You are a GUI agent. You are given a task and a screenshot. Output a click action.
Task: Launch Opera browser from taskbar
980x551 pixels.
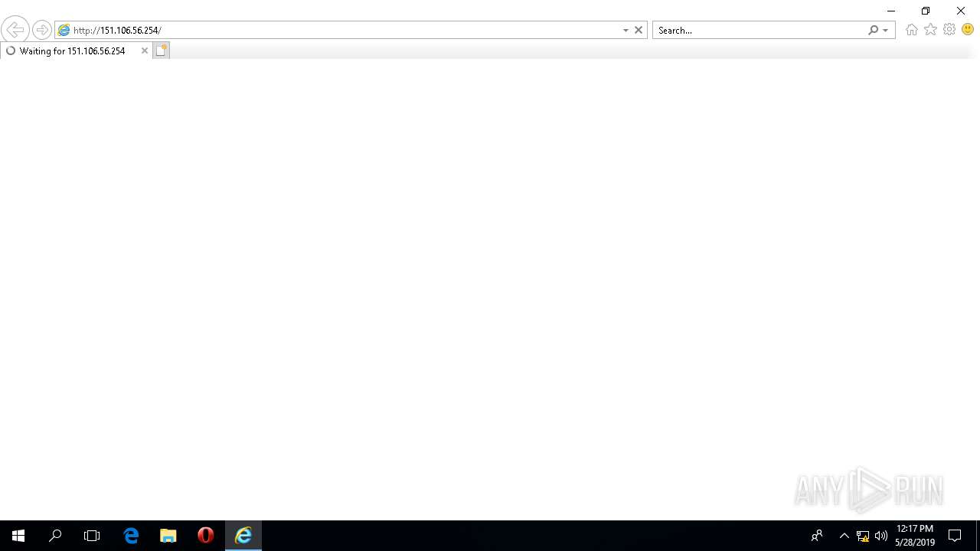205,536
